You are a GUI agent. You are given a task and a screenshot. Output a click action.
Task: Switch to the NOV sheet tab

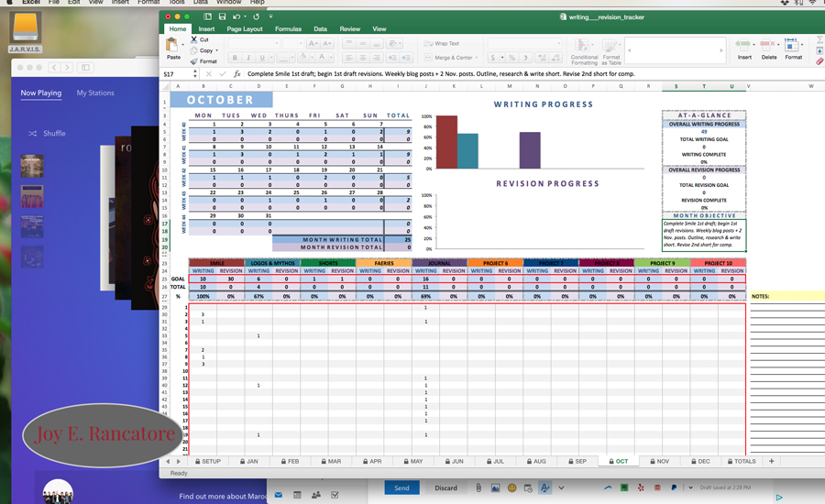tap(659, 461)
